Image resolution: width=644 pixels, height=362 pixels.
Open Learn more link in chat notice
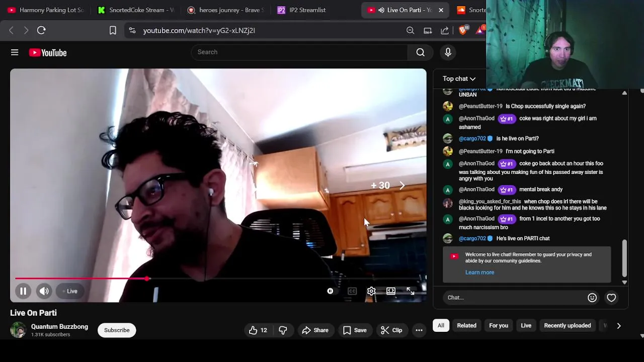[x=479, y=273]
